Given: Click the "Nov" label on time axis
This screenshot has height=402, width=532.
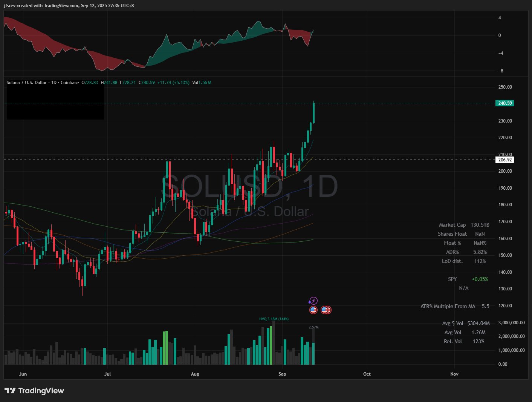Looking at the screenshot, I should point(454,374).
